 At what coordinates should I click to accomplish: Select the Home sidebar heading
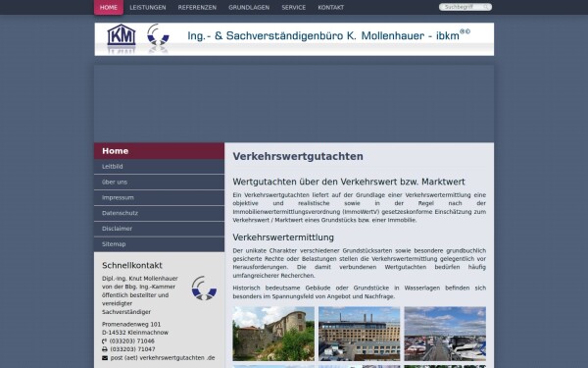(x=160, y=150)
